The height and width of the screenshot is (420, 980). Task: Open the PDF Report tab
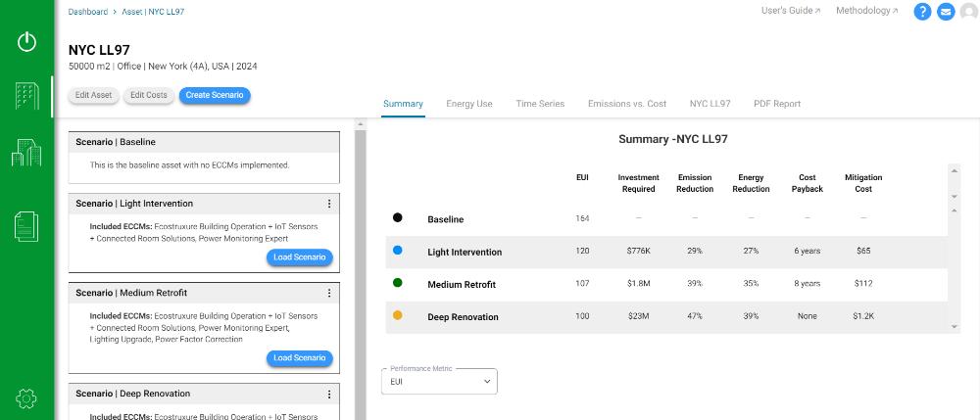pyautogui.click(x=777, y=104)
